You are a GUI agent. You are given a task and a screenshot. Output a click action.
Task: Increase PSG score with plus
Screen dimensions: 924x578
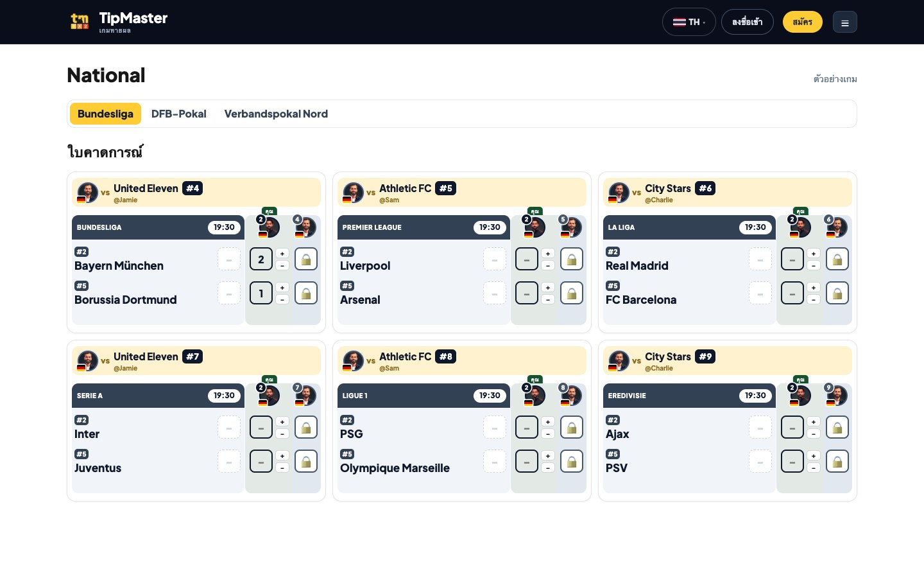click(x=548, y=422)
